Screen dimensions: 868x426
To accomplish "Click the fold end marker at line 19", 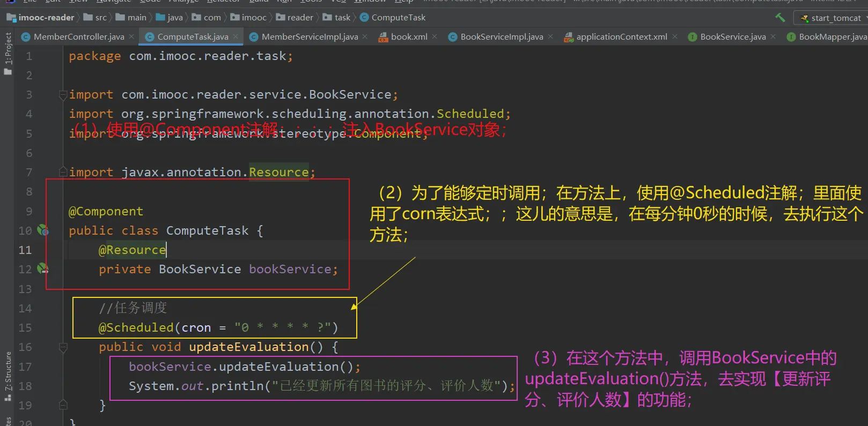I will coord(63,405).
